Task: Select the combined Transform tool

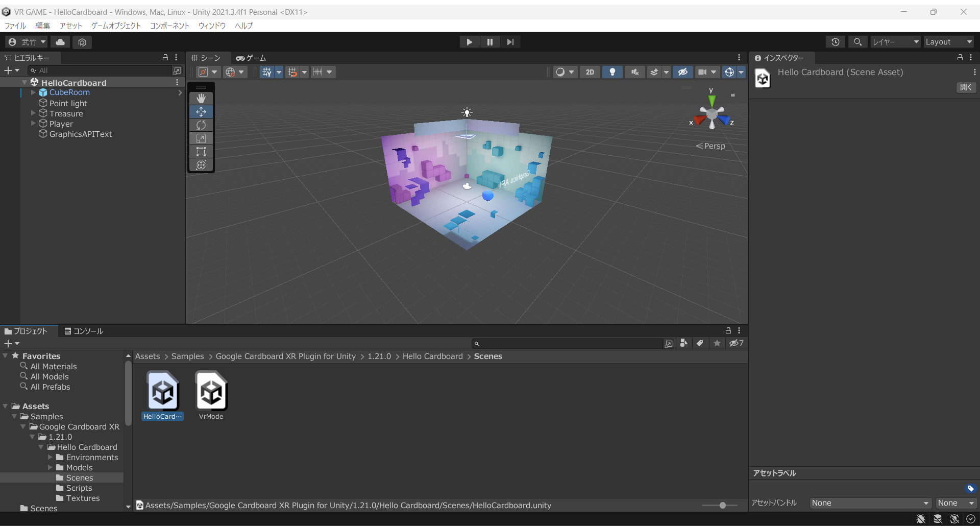Action: 201,164
